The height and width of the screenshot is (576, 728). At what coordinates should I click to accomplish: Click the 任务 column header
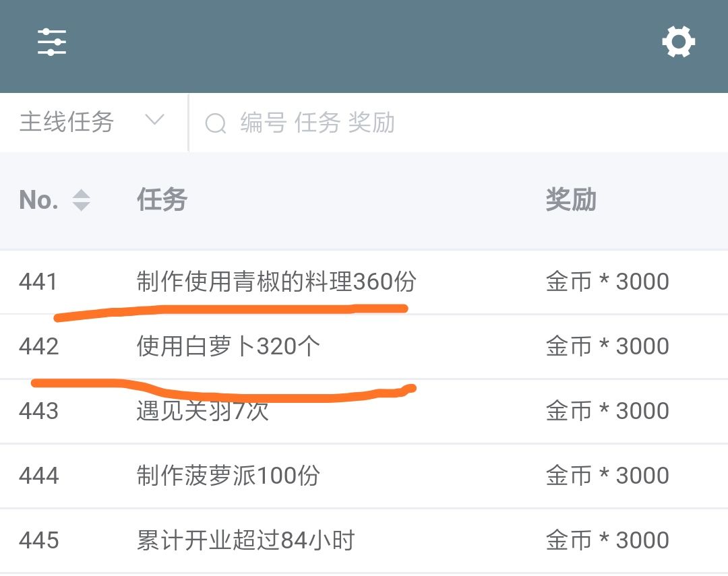pos(162,200)
